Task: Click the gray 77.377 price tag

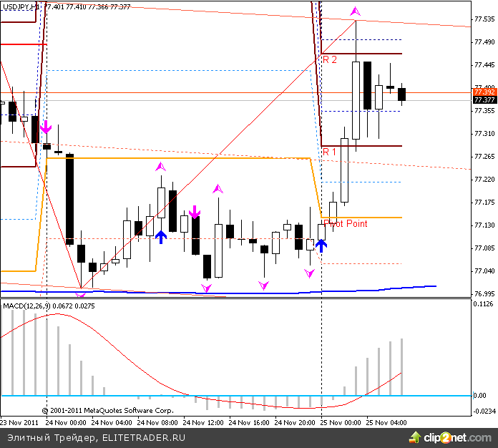Action: tap(484, 100)
